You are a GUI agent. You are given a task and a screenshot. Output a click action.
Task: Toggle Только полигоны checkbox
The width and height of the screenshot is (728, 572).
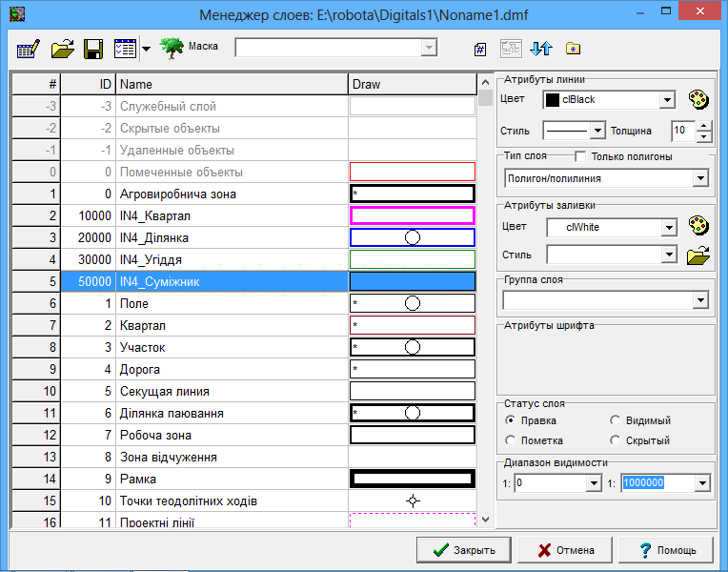tap(580, 156)
